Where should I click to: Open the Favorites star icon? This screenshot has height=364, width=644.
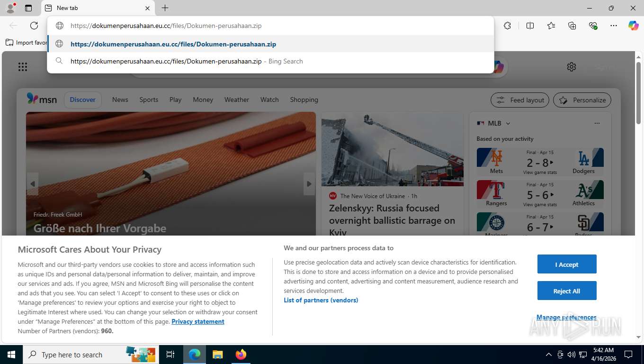coord(551,26)
